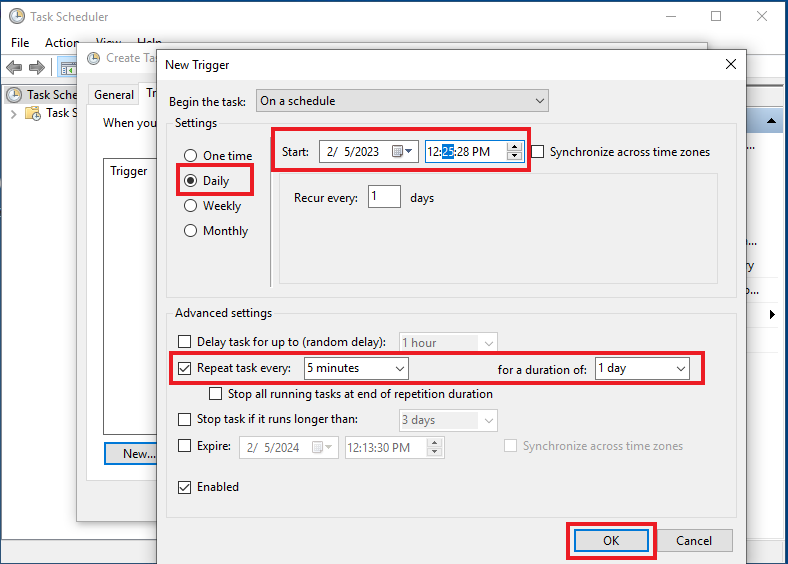
Task: Uncheck the Repeat task every checkbox
Action: [184, 368]
